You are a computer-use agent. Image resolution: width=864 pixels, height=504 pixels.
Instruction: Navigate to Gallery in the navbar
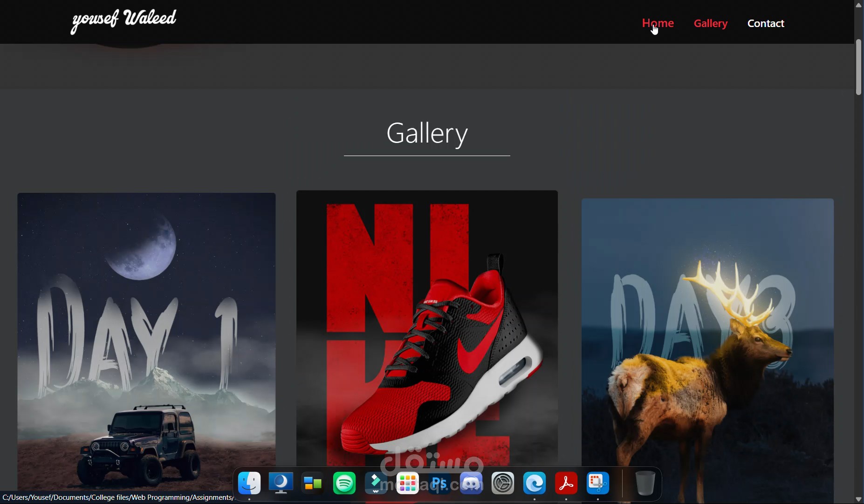pos(711,23)
